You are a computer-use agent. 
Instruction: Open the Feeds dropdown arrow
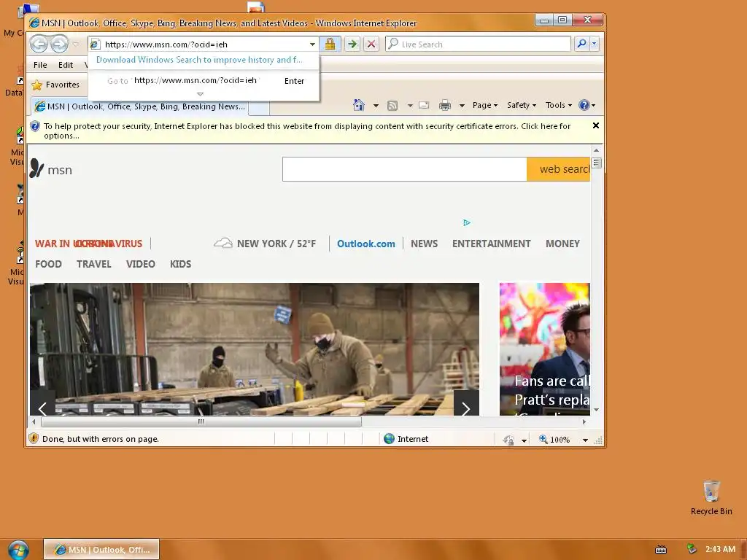[x=410, y=105]
